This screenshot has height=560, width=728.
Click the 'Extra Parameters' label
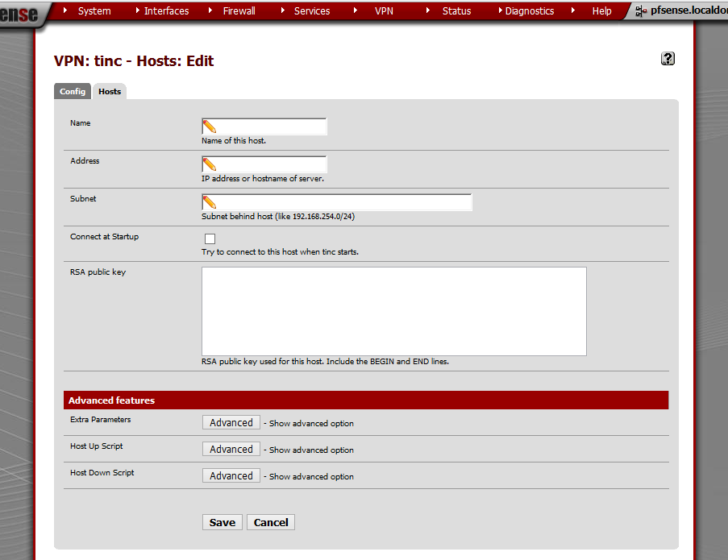point(100,420)
